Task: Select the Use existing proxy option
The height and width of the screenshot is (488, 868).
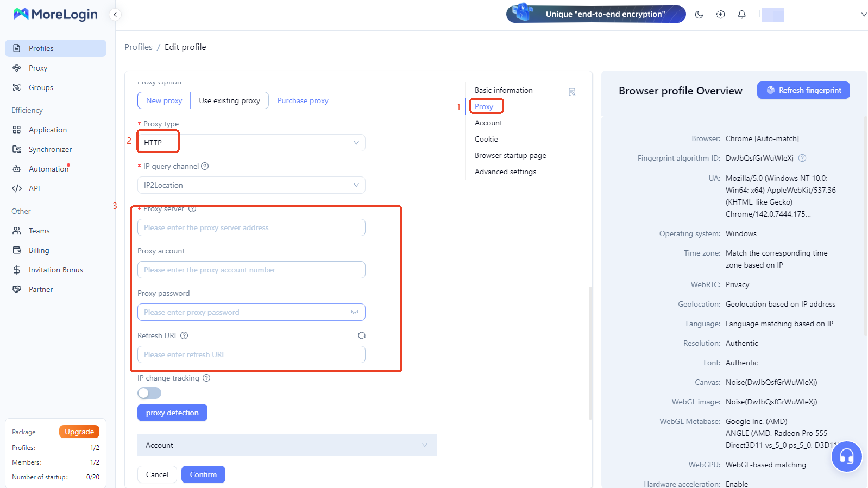Action: click(229, 100)
